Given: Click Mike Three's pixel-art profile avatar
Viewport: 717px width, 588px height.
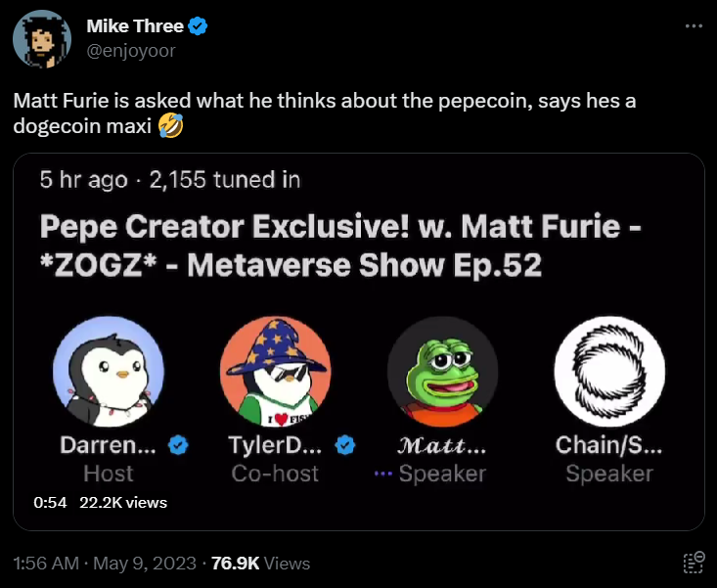Looking at the screenshot, I should 41,39.
